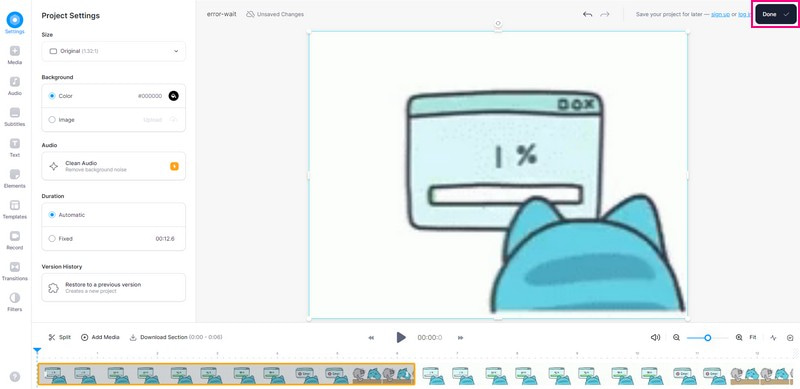Viewport: 800px width, 389px height.
Task: Click the error-wait project name
Action: 221,14
